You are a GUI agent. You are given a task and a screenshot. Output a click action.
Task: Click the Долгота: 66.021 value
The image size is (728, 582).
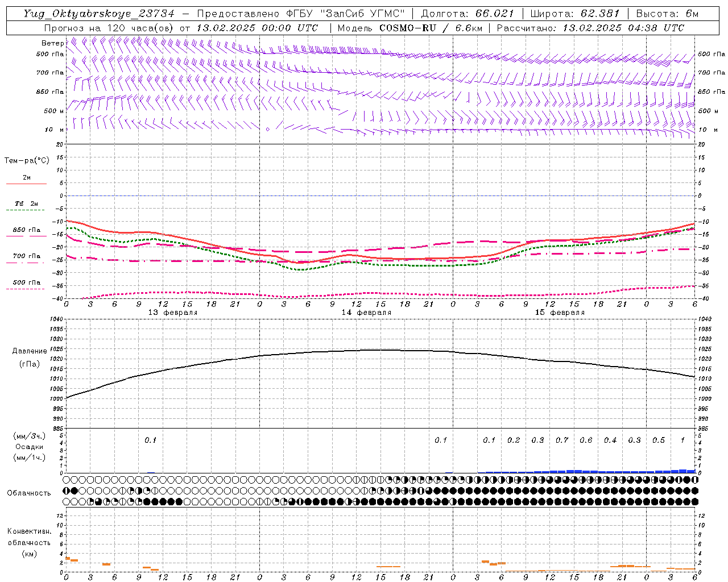[468, 14]
